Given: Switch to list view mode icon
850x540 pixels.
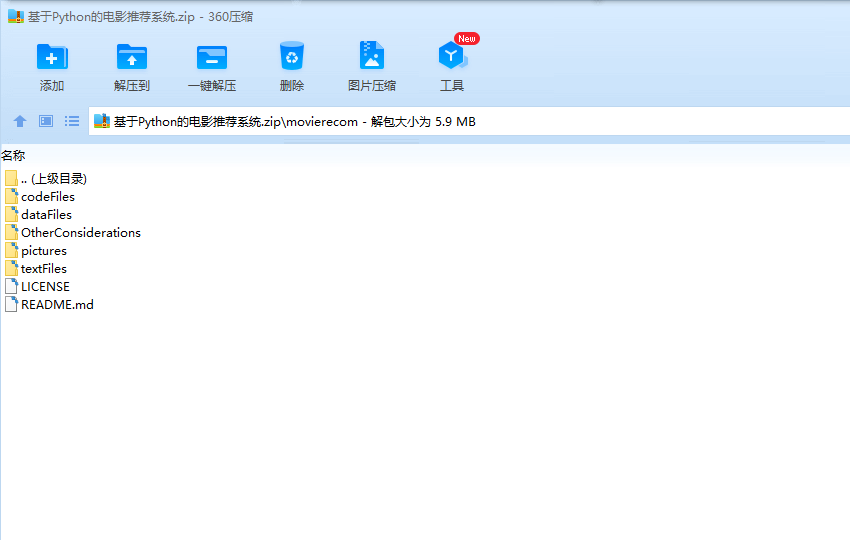Looking at the screenshot, I should 72,121.
